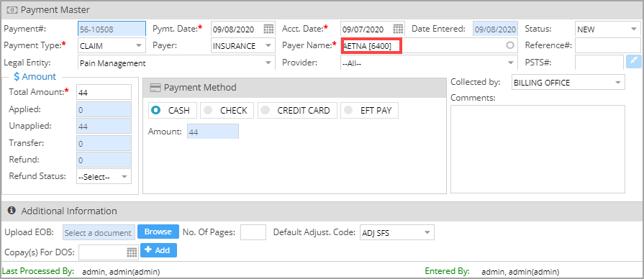Expand the Legal Entity dropdown

[x=176, y=63]
